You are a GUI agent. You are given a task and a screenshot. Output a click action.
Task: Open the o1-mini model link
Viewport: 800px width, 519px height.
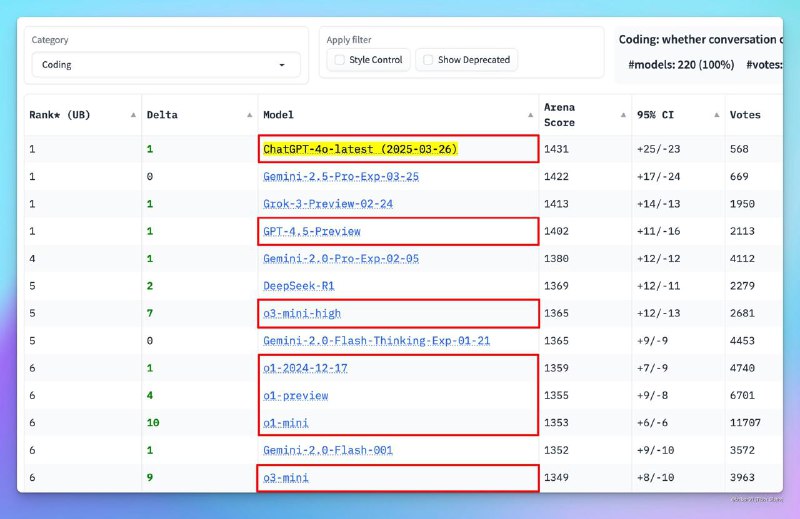click(286, 423)
